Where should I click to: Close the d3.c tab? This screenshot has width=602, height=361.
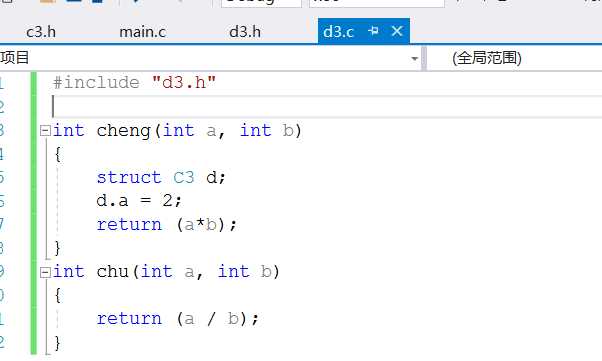click(397, 31)
